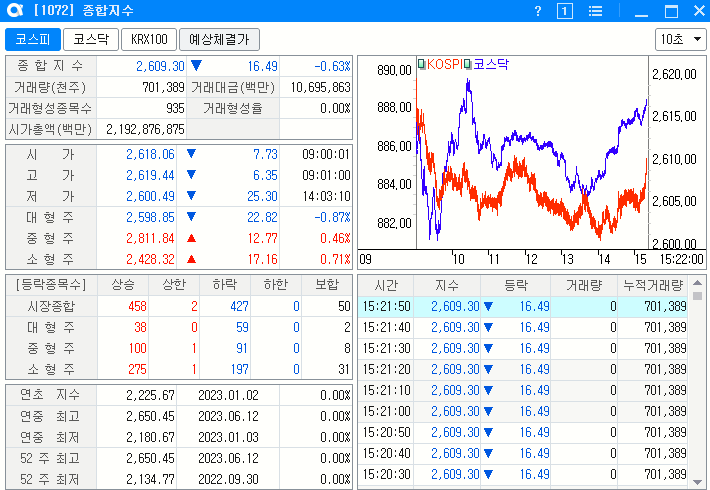Select the 15:21:30 row time cell
The image size is (710, 490).
click(x=386, y=348)
